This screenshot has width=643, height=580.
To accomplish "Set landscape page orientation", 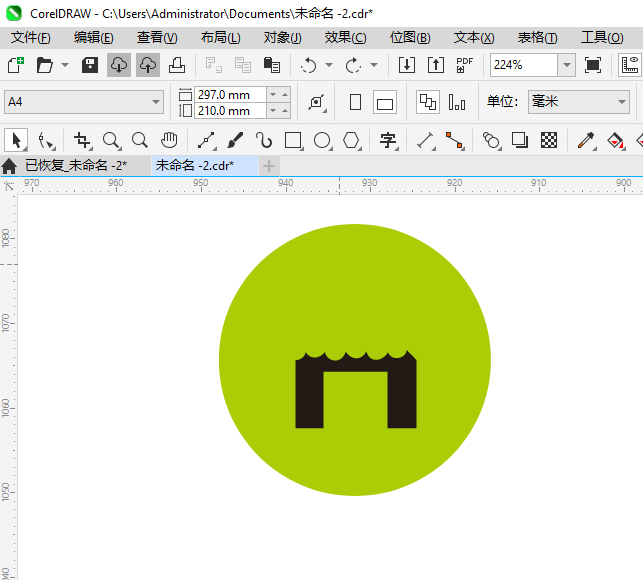I will pyautogui.click(x=385, y=102).
